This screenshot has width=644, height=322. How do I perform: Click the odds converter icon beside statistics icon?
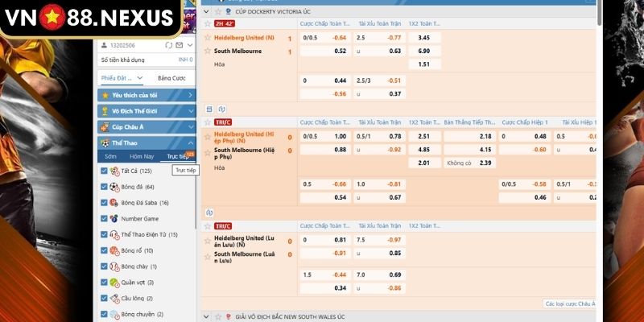coord(222,109)
